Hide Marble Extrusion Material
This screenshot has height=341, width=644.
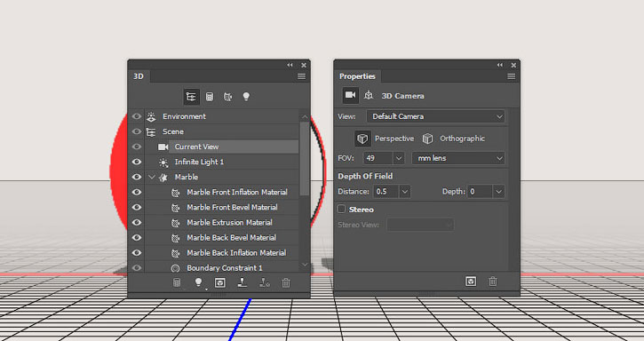click(137, 223)
